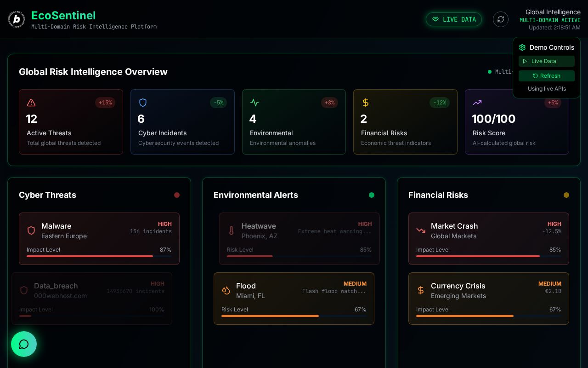
Task: Click the circular refresh icon in header
Action: [501, 19]
